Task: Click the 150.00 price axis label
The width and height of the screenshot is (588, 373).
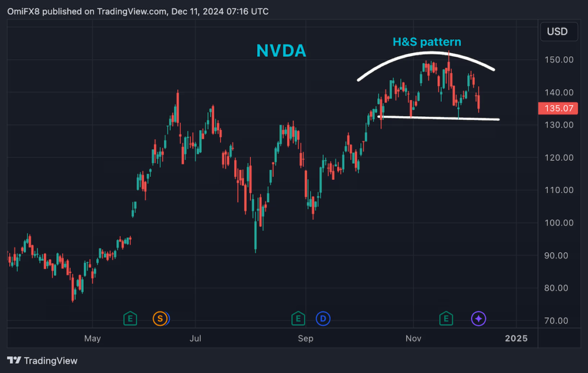Action: coord(559,60)
